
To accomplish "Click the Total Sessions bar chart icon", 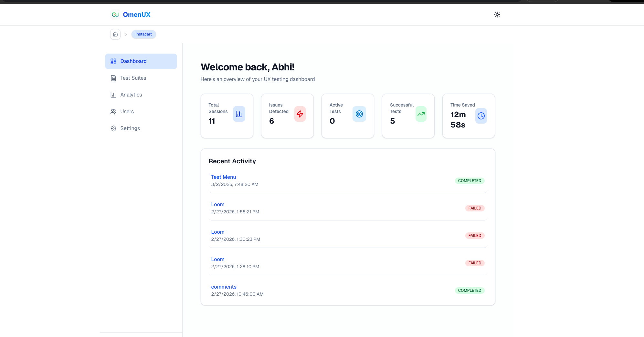I will (239, 114).
